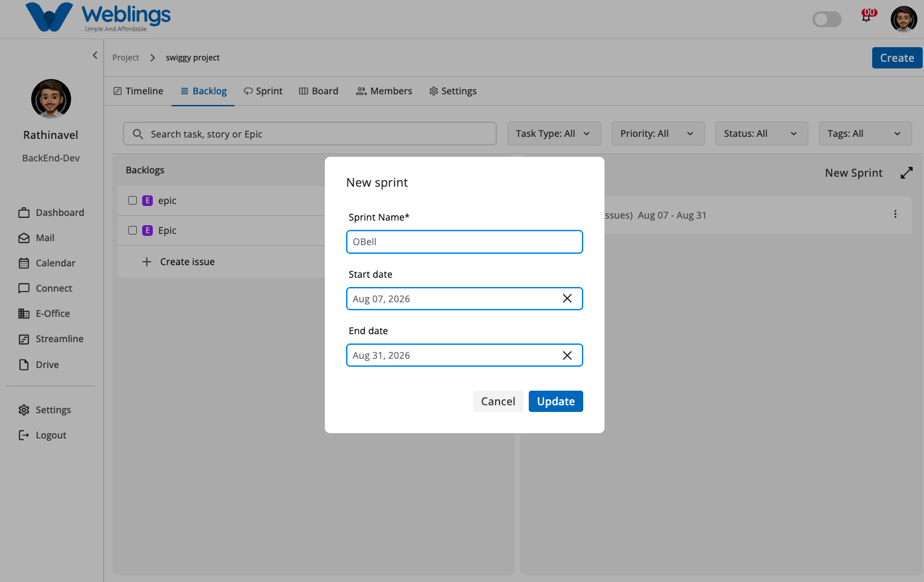Open the Tags: All dropdown

tap(865, 134)
